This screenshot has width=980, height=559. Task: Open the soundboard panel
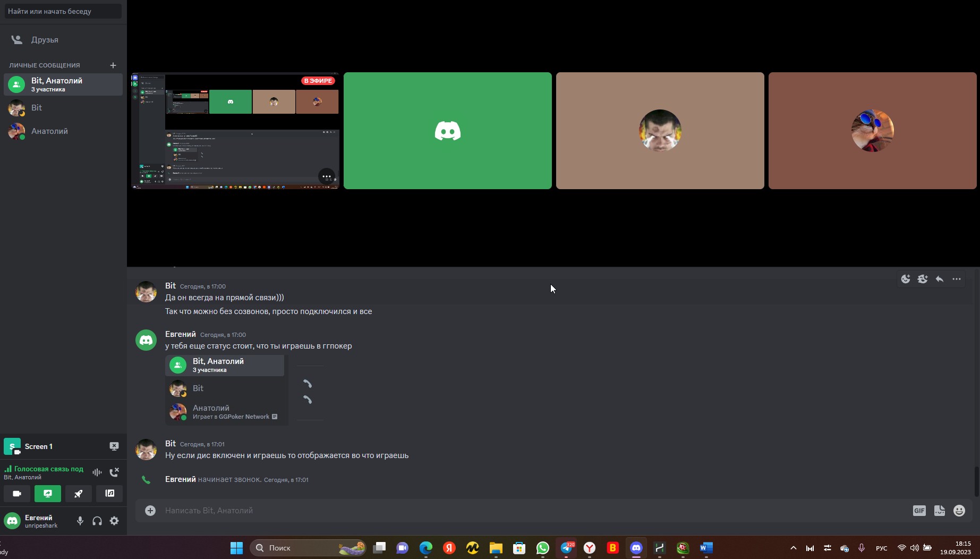109,494
